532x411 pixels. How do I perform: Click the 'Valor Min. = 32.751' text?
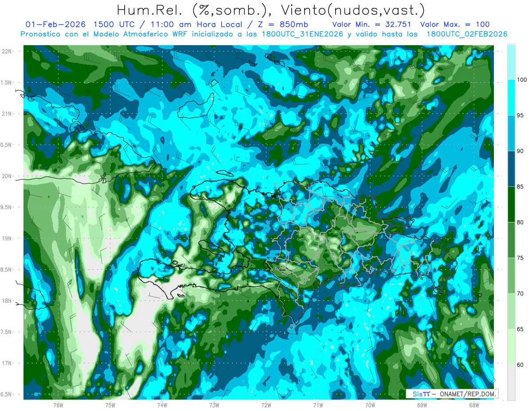(371, 24)
